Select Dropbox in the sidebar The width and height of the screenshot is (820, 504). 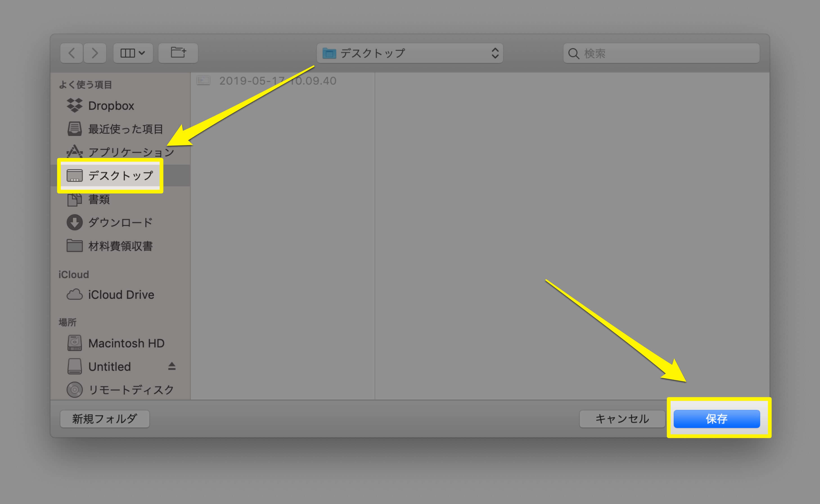120,106
